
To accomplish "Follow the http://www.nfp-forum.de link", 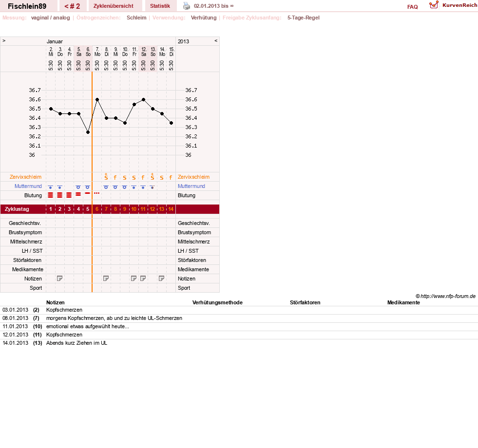I will tap(448, 296).
